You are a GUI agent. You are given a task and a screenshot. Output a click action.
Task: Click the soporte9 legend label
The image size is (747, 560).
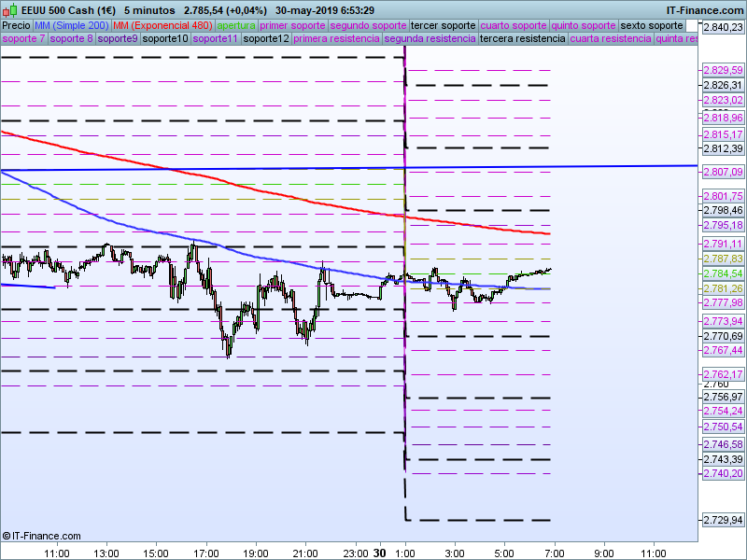(118, 38)
